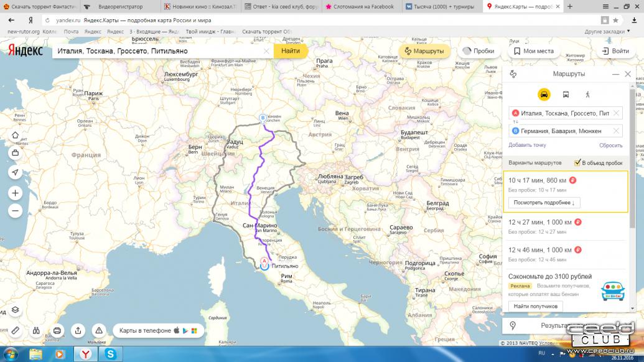Clear the map search field text

click(266, 51)
